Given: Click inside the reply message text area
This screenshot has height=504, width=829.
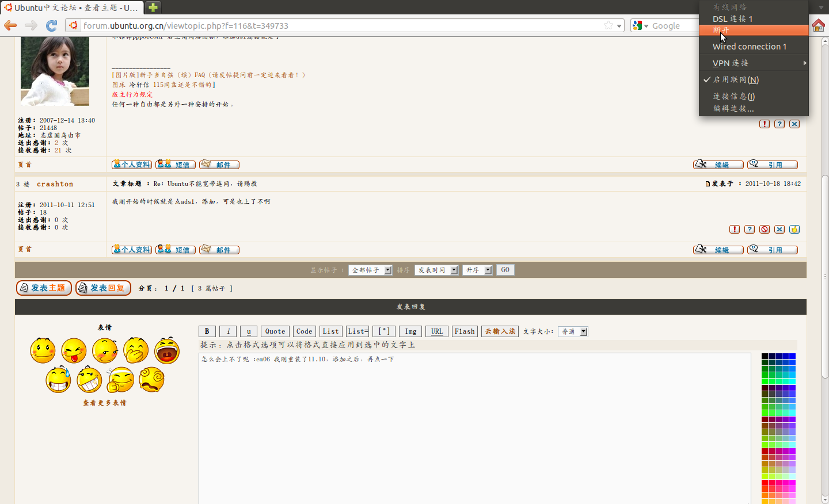Looking at the screenshot, I should coord(475,428).
